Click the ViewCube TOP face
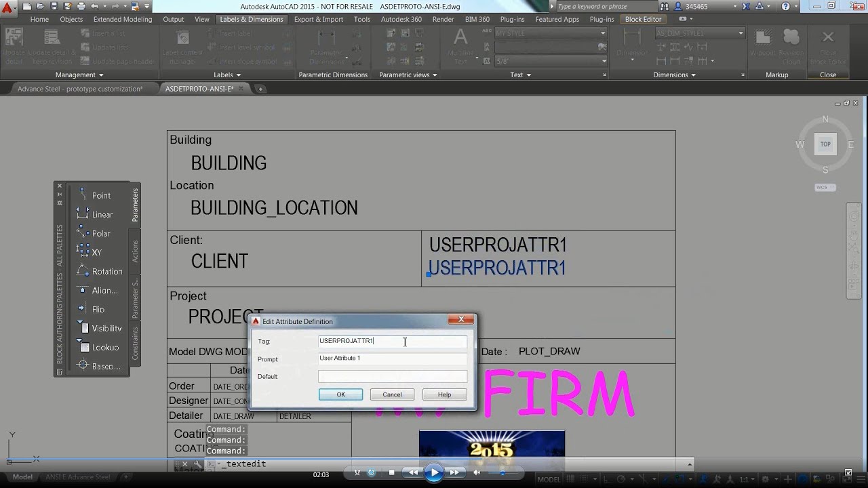868x488 pixels. tap(825, 144)
